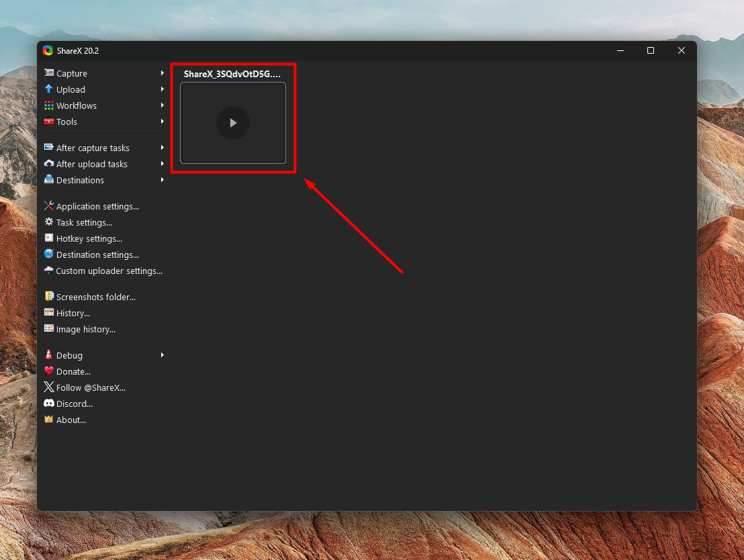The width and height of the screenshot is (744, 560).
Task: Click the Donate heart icon
Action: pos(49,371)
